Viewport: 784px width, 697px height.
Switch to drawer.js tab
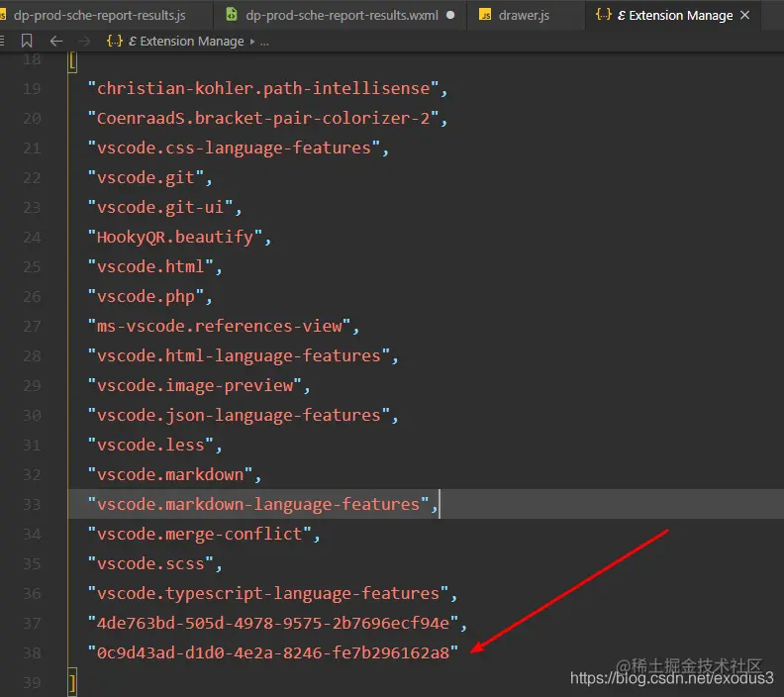[x=525, y=15]
